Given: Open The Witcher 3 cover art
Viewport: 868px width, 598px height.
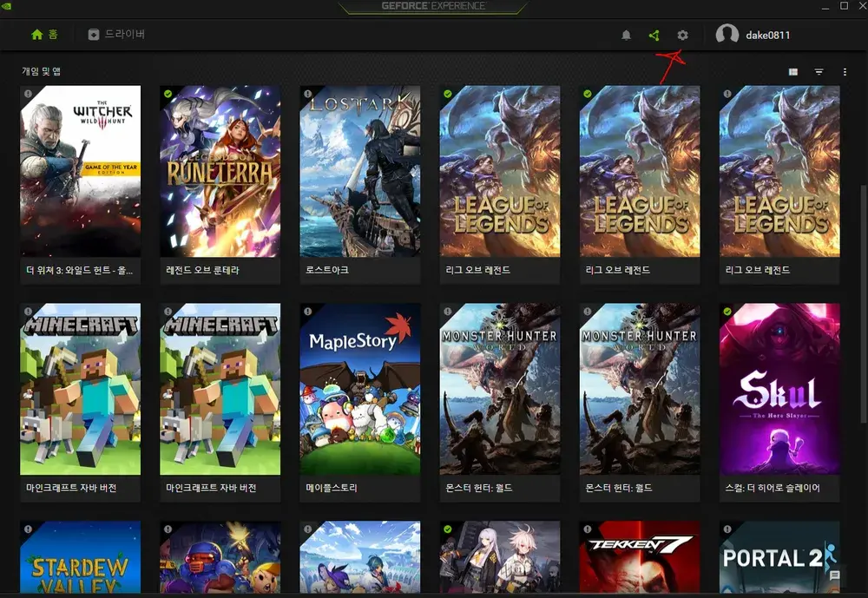Looking at the screenshot, I should (x=80, y=171).
